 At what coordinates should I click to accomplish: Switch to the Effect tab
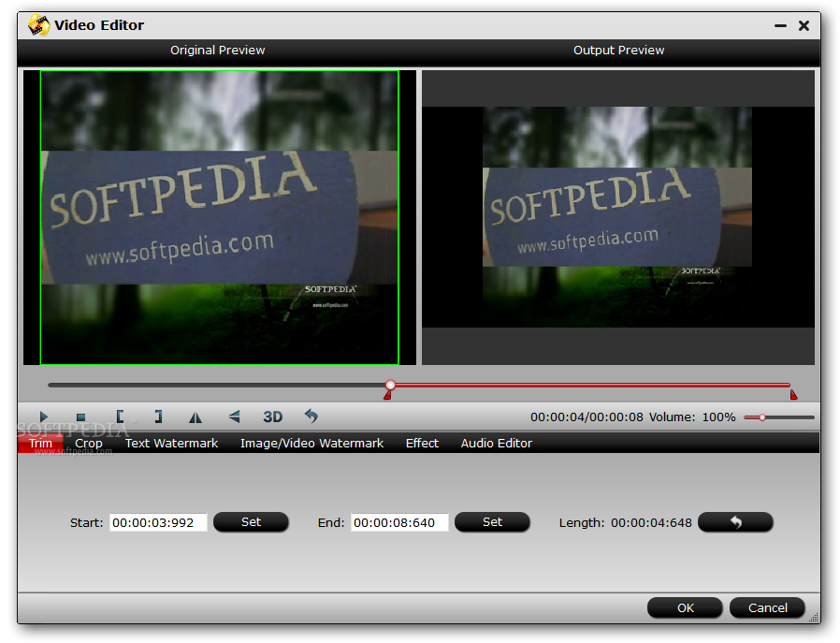pyautogui.click(x=422, y=443)
